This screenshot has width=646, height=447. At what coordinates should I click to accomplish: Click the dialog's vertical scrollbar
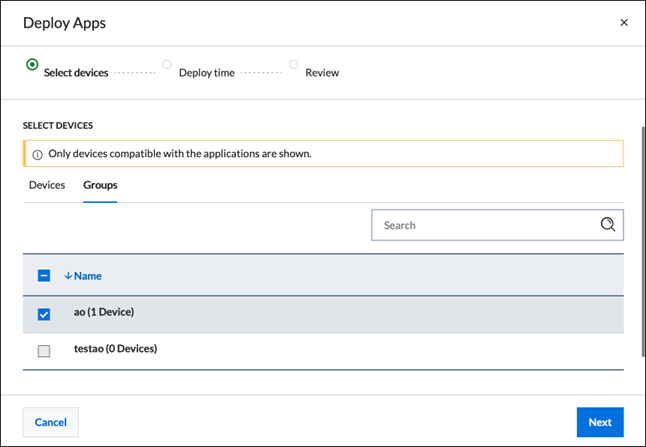[642, 240]
